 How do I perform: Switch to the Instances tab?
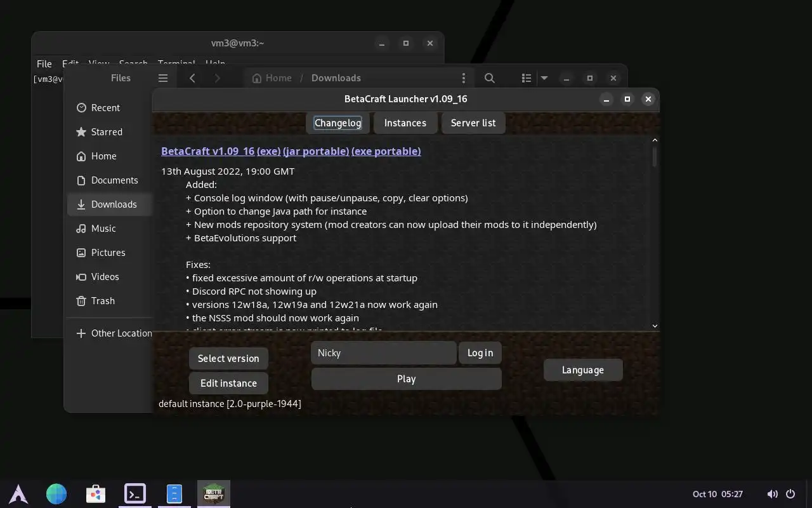tap(405, 123)
